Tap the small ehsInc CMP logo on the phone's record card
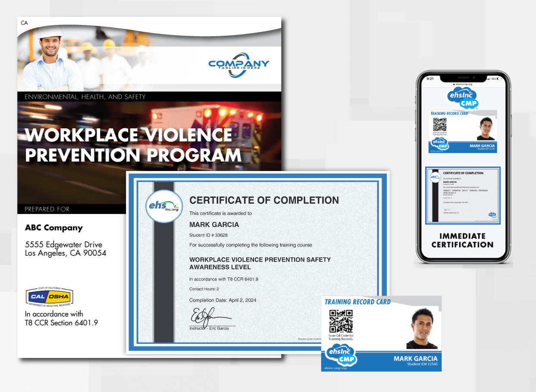This screenshot has height=392, width=536. pos(440,144)
